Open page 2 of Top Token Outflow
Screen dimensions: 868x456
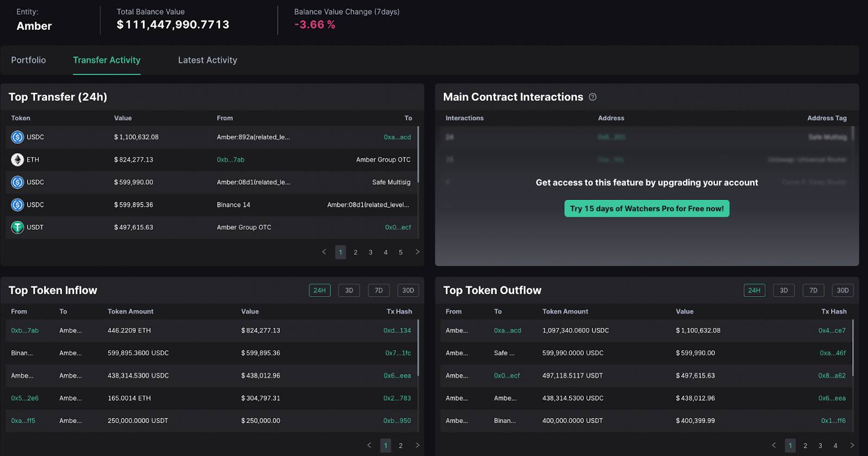pyautogui.click(x=805, y=446)
